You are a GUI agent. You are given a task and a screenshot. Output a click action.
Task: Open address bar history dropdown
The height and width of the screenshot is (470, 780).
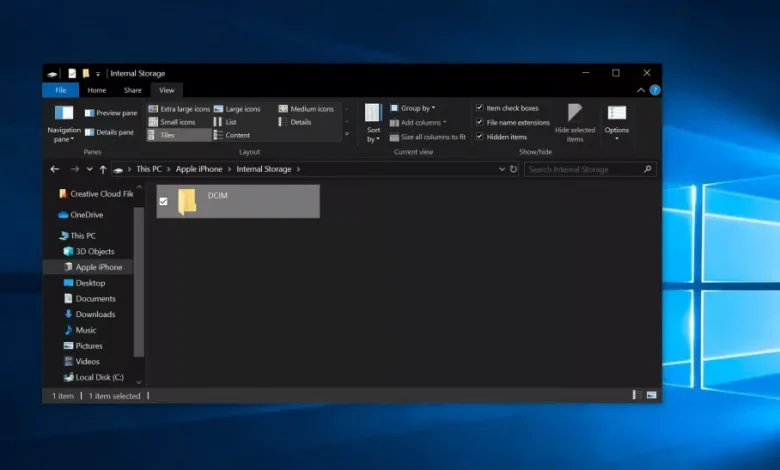click(x=502, y=169)
